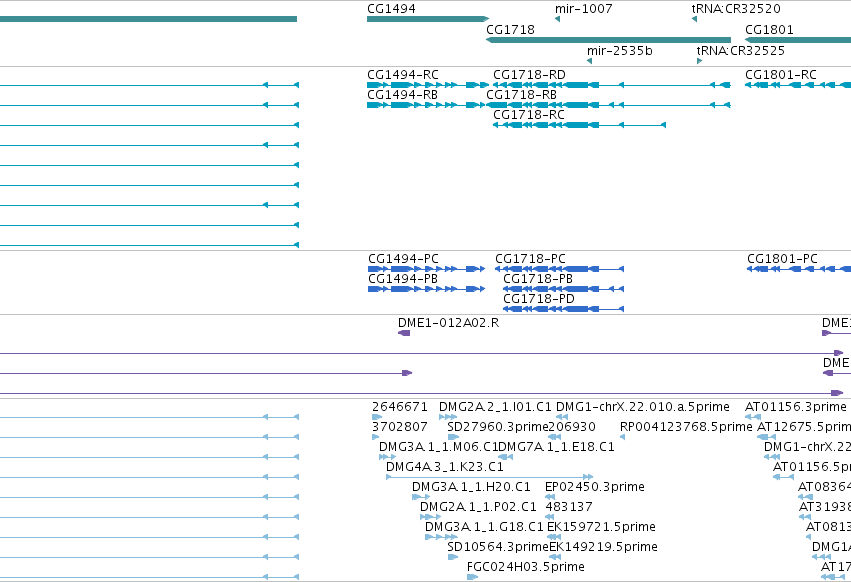This screenshot has width=851, height=582.
Task: Select the CG1494 gene bar
Action: point(428,19)
